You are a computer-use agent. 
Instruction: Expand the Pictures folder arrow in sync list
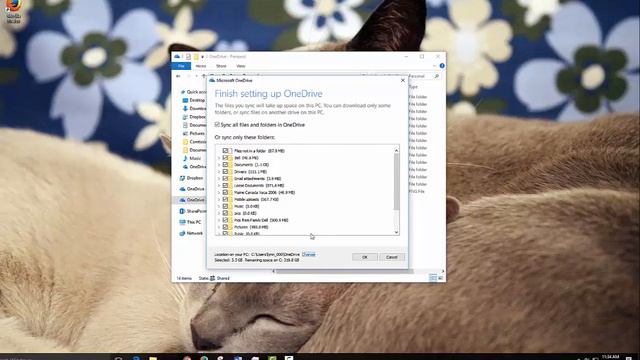point(219,227)
